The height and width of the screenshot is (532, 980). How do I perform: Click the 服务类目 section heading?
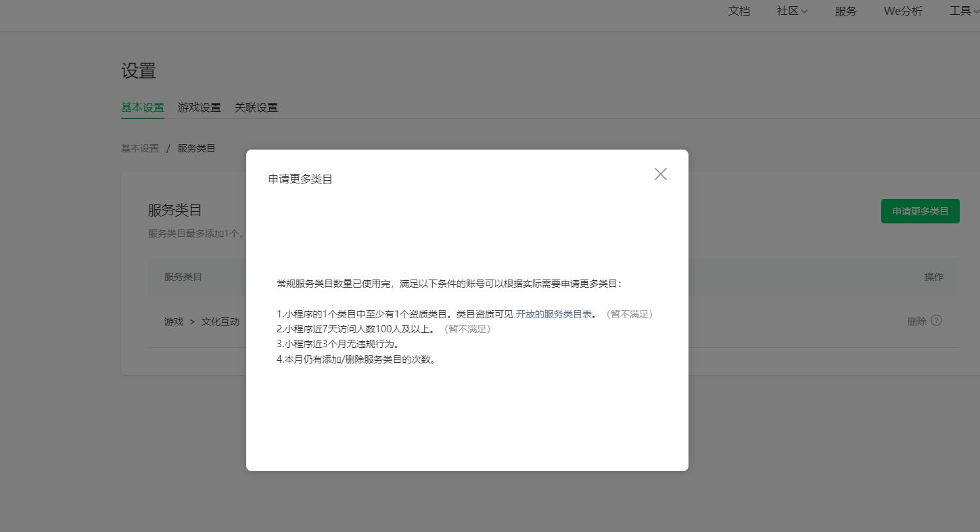click(175, 210)
